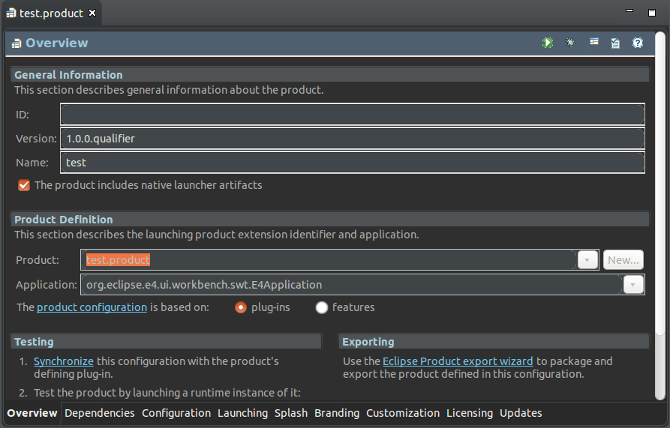
Task: Launch an Eclipse application with green run icon
Action: point(547,43)
